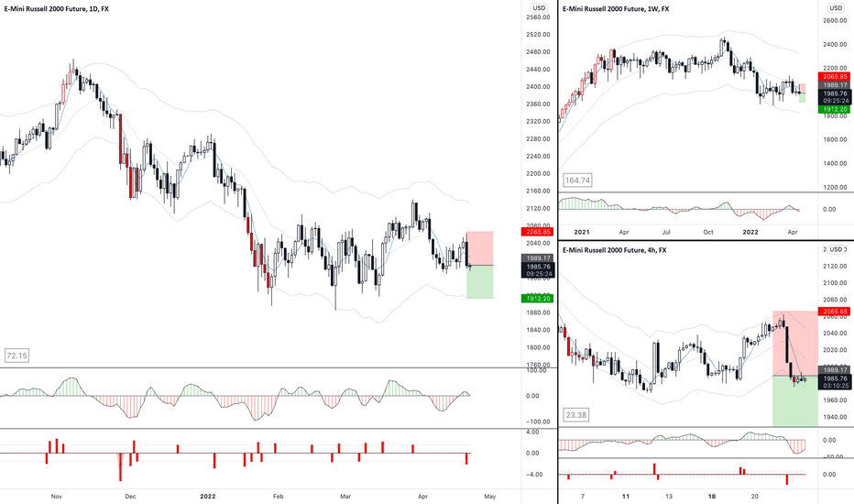Select the large green target zone on the 4h chart
The height and width of the screenshot is (504, 854).
(x=794, y=401)
